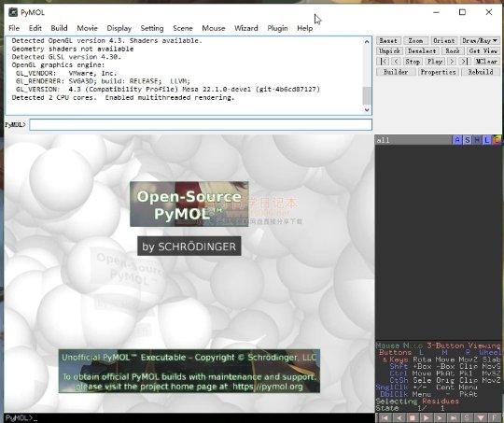
Task: Click the 'State' label in mouse panel
Action: [x=387, y=408]
